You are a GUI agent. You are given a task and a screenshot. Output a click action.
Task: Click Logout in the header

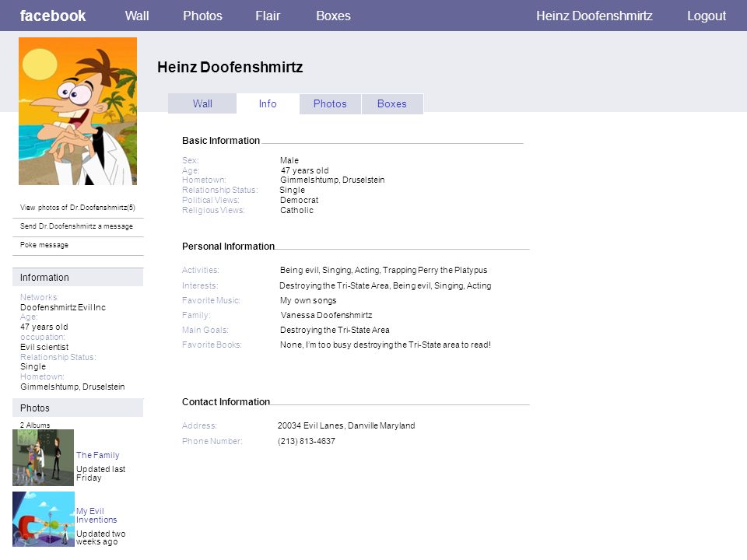coord(706,16)
